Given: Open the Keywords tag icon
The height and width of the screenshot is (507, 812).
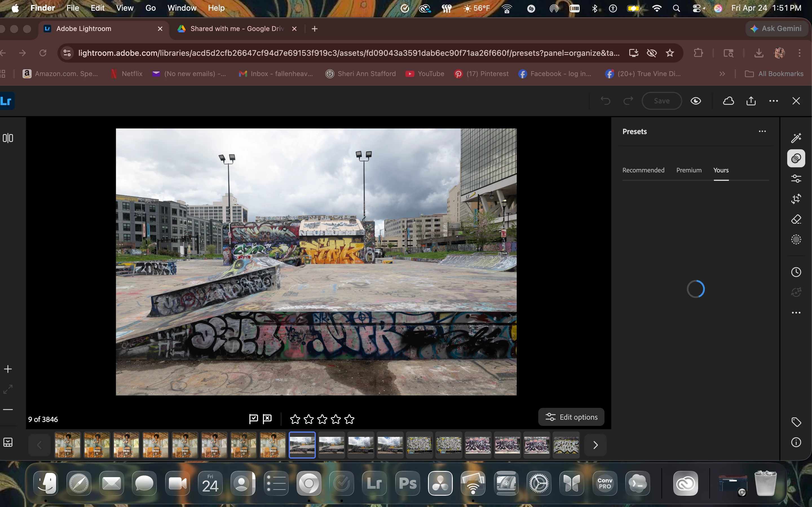Looking at the screenshot, I should [796, 422].
